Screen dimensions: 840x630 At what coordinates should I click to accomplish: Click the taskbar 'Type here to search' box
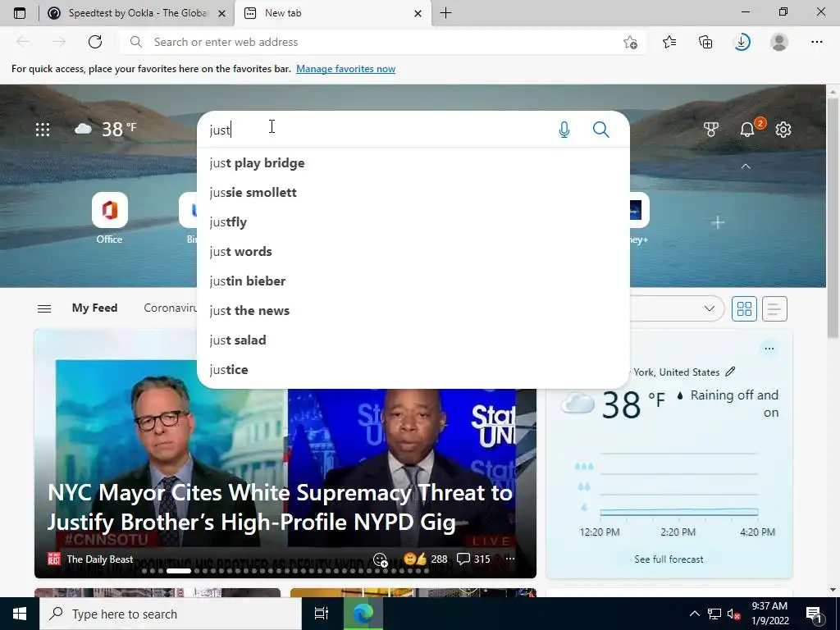[x=171, y=614]
